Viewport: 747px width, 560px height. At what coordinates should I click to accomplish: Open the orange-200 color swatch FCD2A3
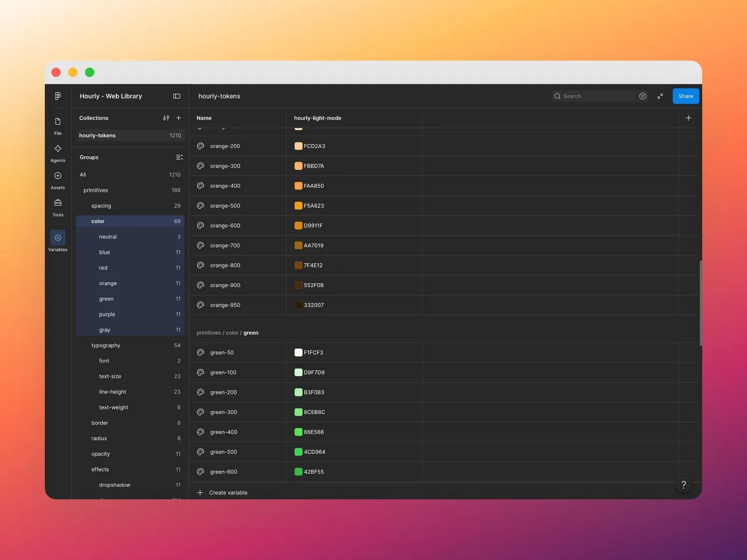coord(298,146)
